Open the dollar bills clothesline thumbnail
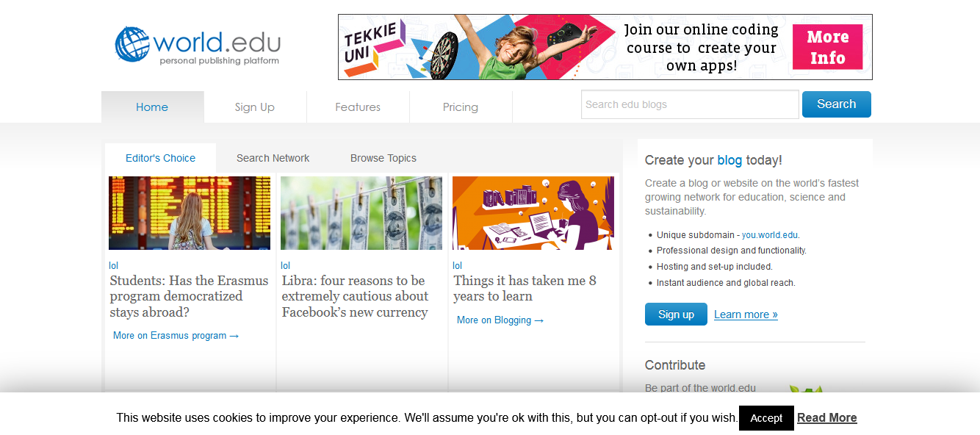Viewport: 980px width, 435px height. [x=361, y=213]
